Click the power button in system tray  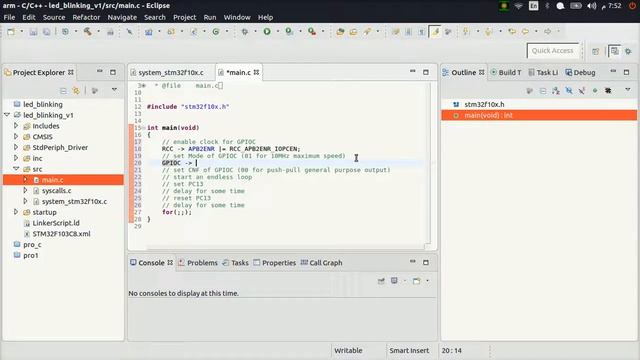pos(632,6)
